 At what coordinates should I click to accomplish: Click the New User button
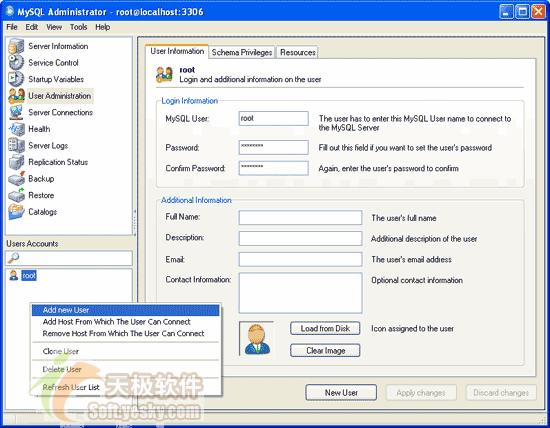tap(341, 393)
